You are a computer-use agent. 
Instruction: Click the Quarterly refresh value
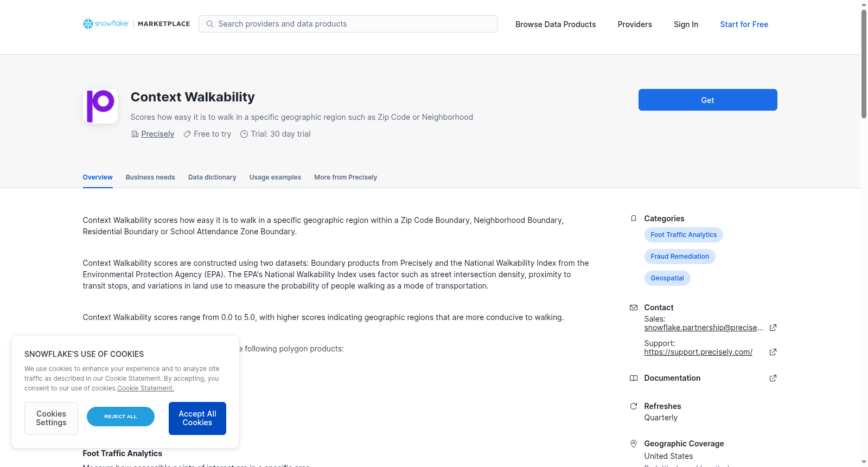click(x=661, y=418)
